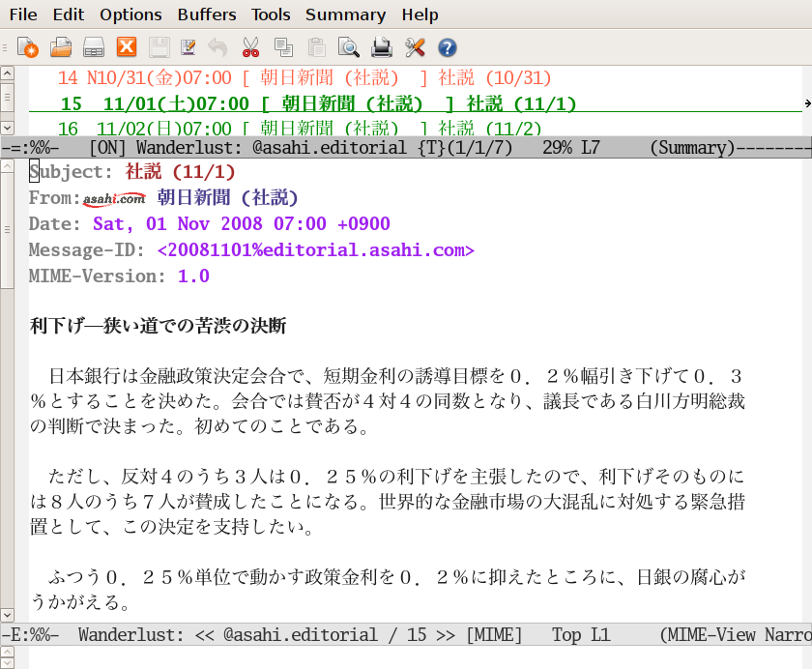Click the summary pane scrollbar down arrow

[x=7, y=128]
